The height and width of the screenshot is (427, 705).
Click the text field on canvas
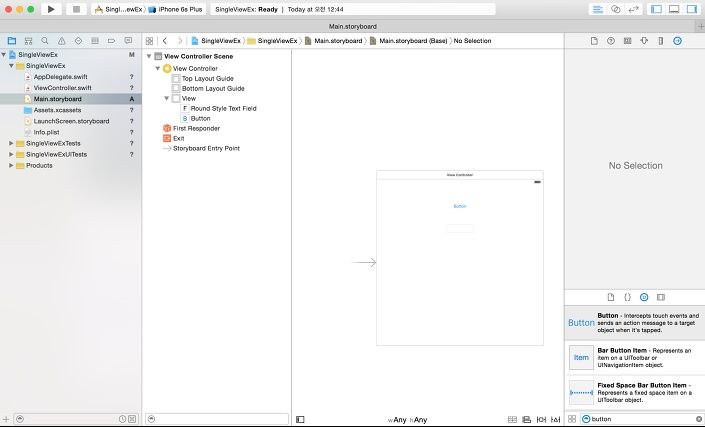460,229
